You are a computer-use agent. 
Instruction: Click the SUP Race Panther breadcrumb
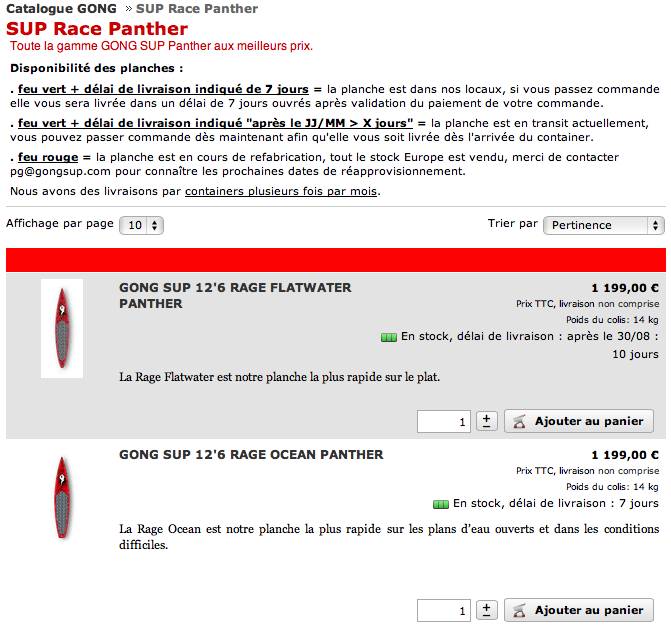pyautogui.click(x=197, y=9)
